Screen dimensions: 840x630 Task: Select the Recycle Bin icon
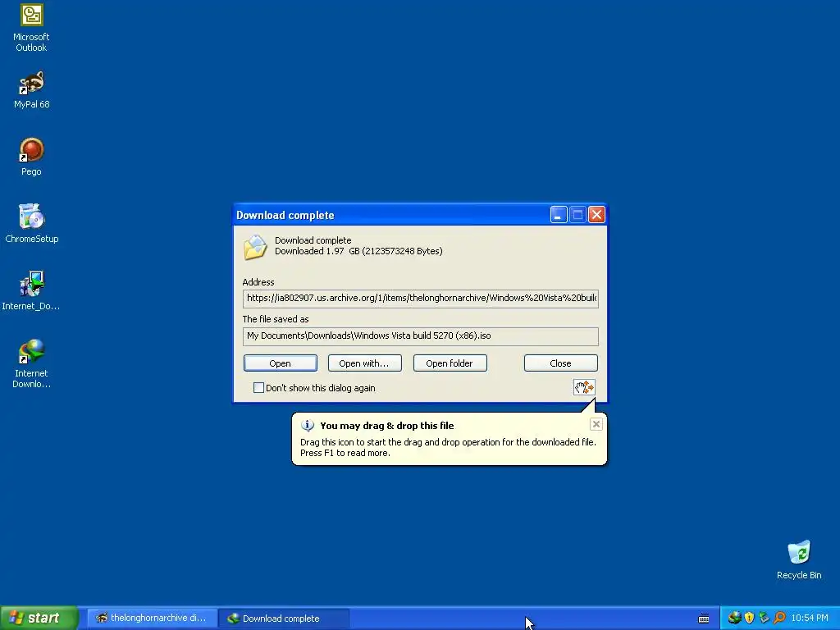coord(799,559)
